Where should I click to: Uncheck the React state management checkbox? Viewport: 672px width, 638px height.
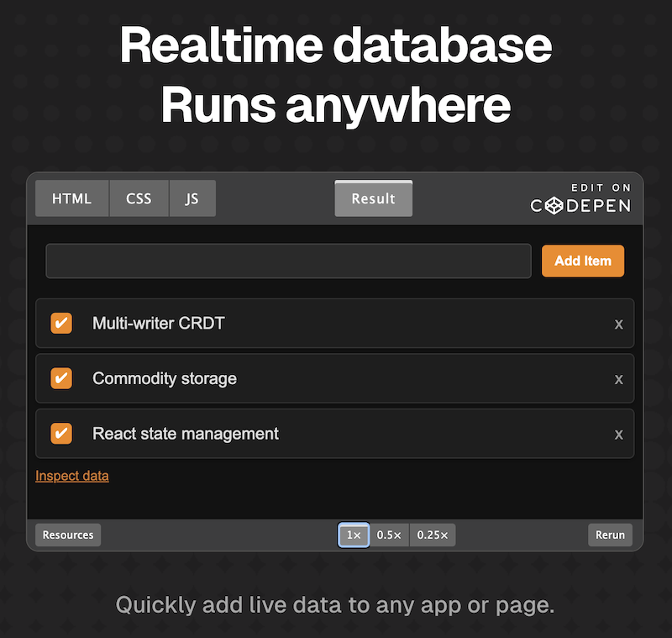tap(60, 433)
